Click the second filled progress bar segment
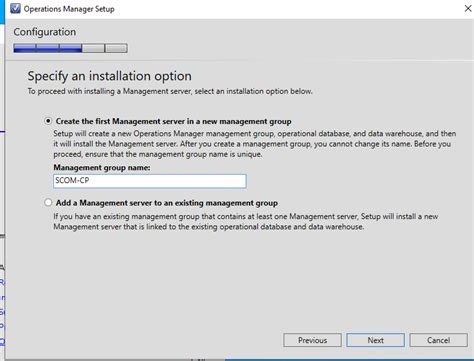 coord(47,48)
